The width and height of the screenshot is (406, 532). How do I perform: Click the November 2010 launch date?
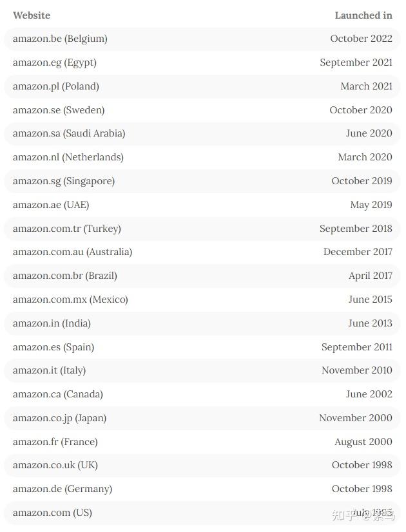click(356, 370)
